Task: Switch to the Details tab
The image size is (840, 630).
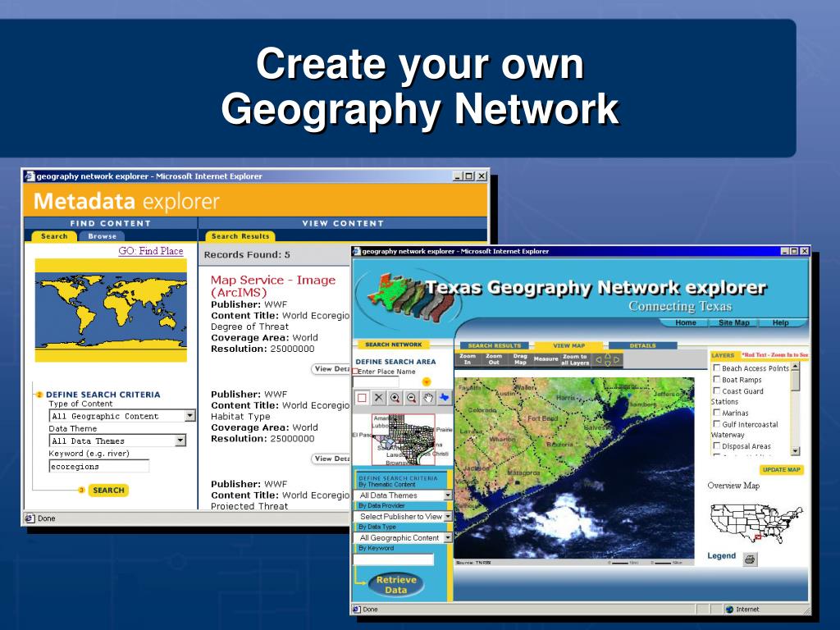Action: click(x=643, y=345)
